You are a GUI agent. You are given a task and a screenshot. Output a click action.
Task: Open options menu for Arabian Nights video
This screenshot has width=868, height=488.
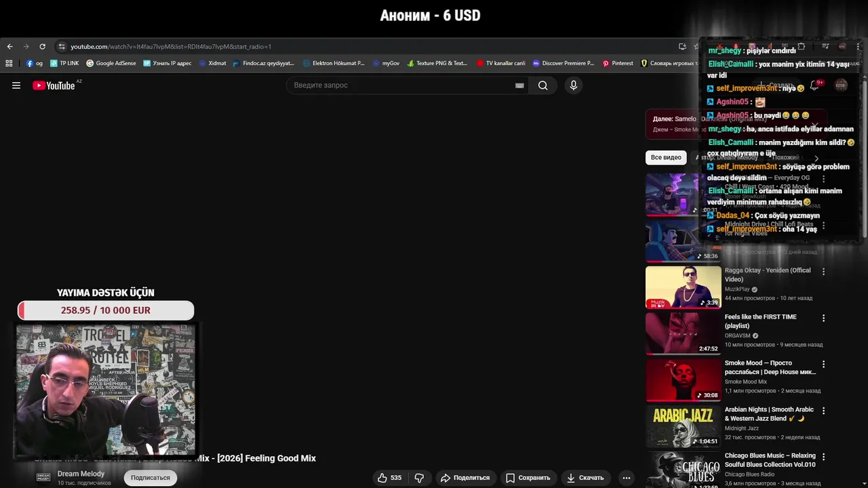[823, 411]
